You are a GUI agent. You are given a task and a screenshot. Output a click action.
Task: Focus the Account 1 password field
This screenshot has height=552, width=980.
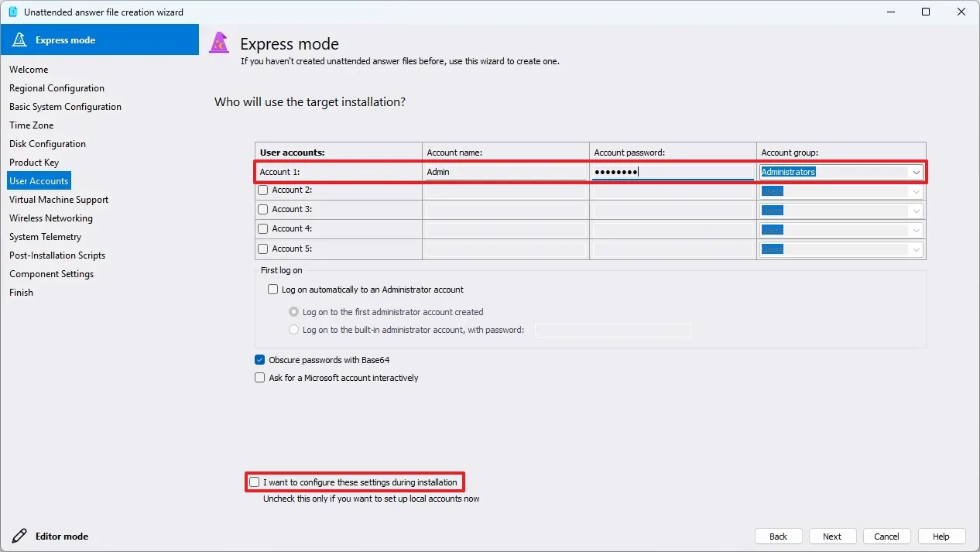pos(672,172)
